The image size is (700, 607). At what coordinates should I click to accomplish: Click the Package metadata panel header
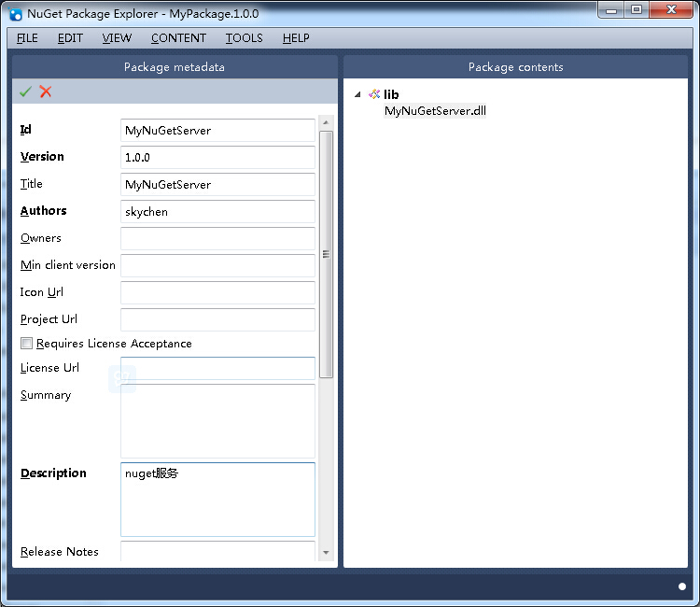click(x=175, y=67)
